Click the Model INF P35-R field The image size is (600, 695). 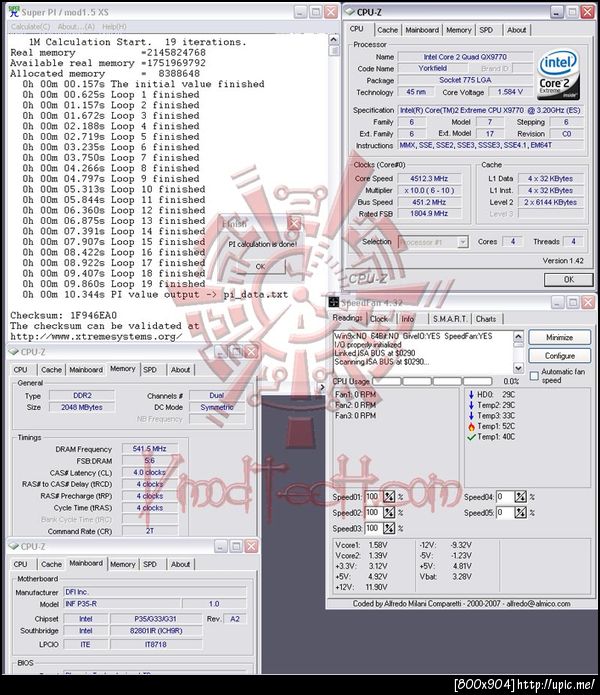(123, 604)
